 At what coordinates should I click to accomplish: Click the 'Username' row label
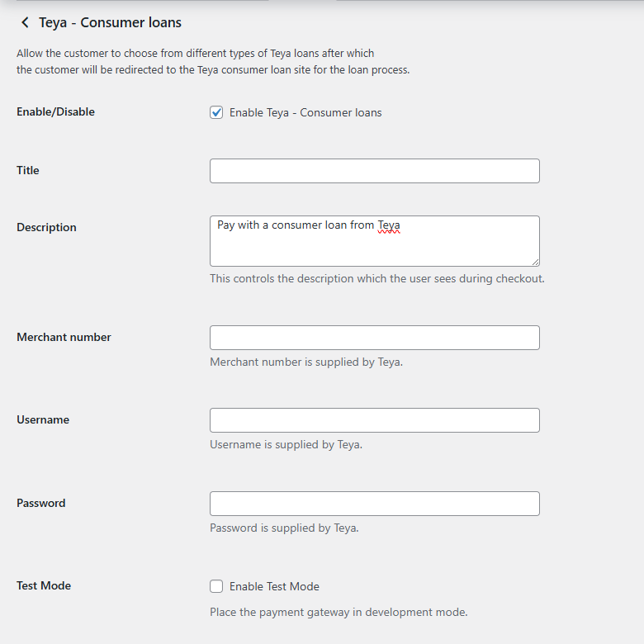coord(43,419)
